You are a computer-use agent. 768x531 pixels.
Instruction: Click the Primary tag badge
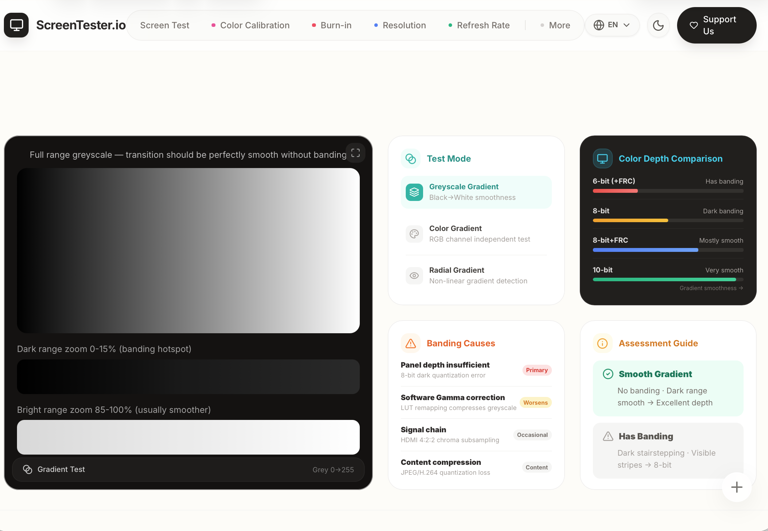pos(537,370)
